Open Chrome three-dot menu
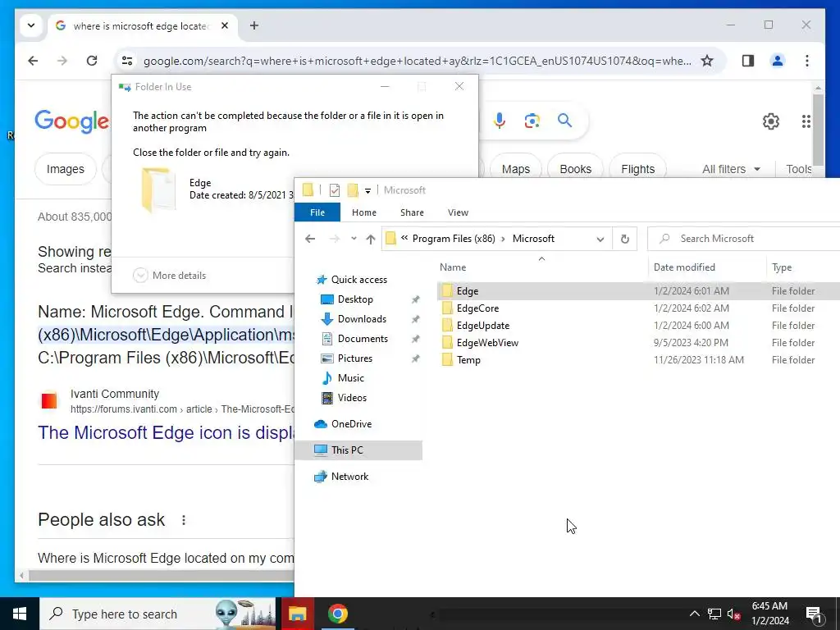Image resolution: width=840 pixels, height=630 pixels. click(807, 61)
